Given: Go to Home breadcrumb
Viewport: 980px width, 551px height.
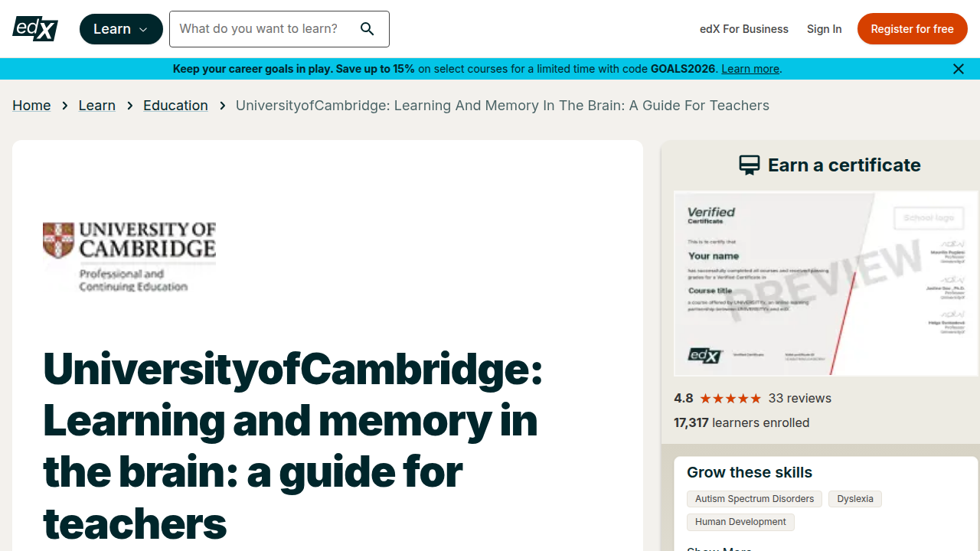Looking at the screenshot, I should click(x=31, y=106).
